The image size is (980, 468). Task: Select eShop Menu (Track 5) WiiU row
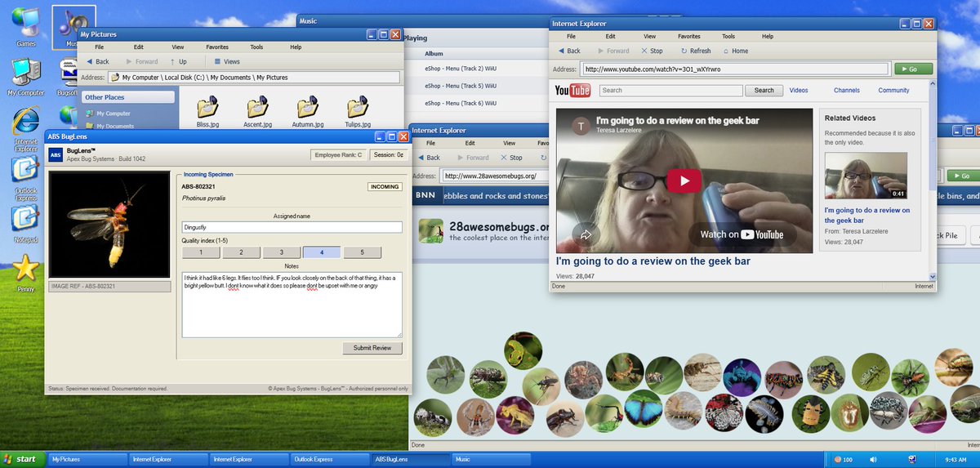[x=461, y=86]
